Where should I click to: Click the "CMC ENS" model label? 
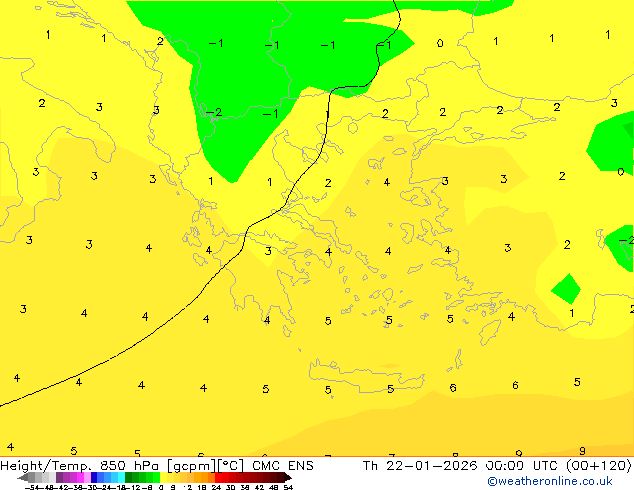(283, 466)
